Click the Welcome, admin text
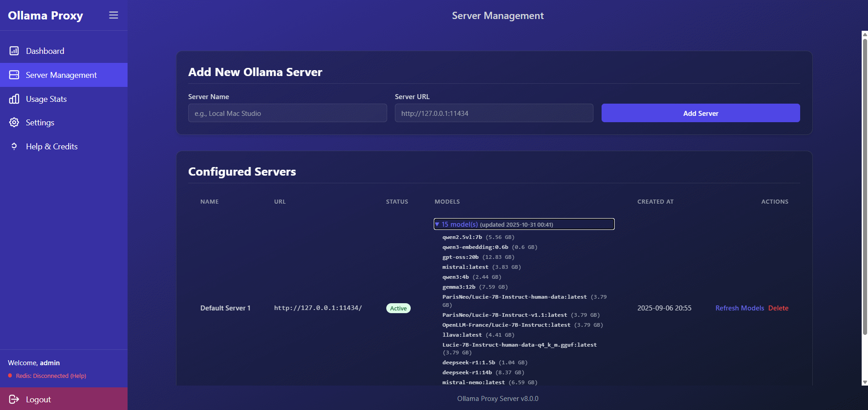 click(x=34, y=362)
